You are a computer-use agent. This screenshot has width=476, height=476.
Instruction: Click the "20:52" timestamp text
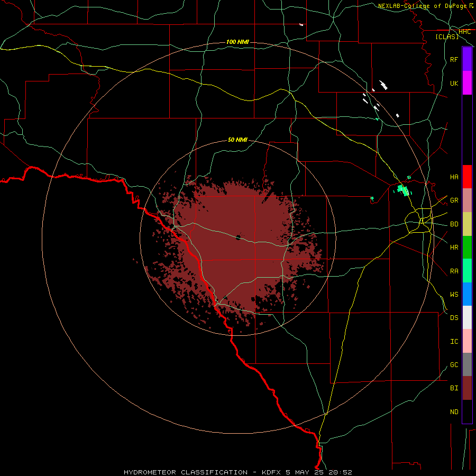340,472
